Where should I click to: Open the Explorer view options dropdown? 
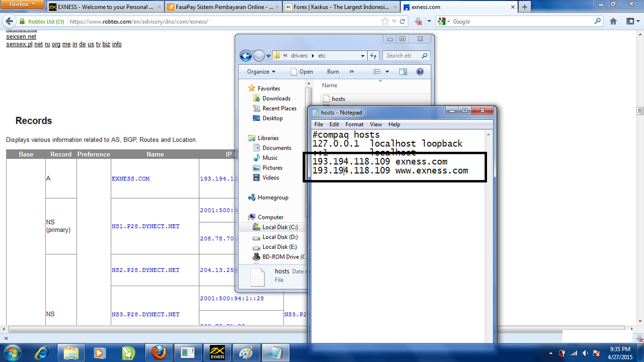[388, 72]
